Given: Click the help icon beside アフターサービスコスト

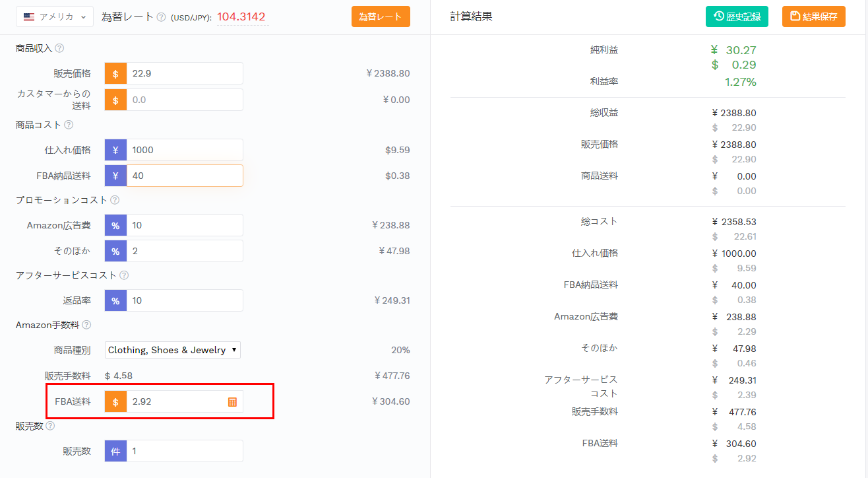Looking at the screenshot, I should (x=124, y=275).
